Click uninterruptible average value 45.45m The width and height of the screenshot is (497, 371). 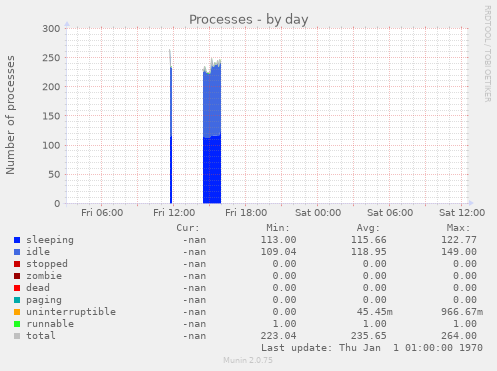pos(375,312)
